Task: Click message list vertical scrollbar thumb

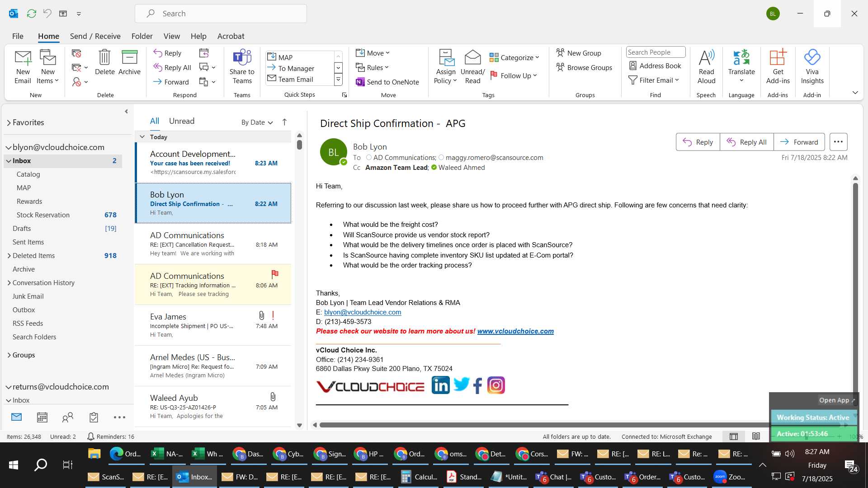Action: 299,145
